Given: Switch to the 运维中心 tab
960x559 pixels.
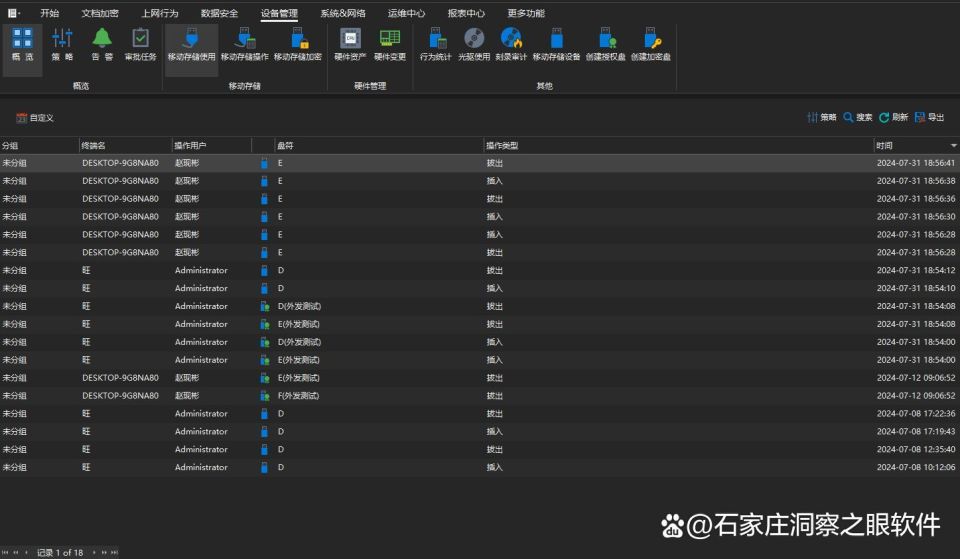Looking at the screenshot, I should click(406, 13).
